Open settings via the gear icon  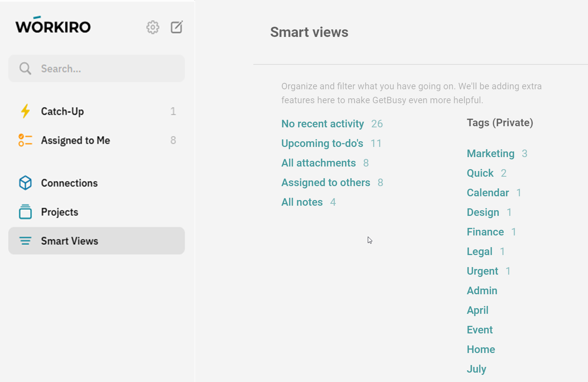[x=152, y=27]
